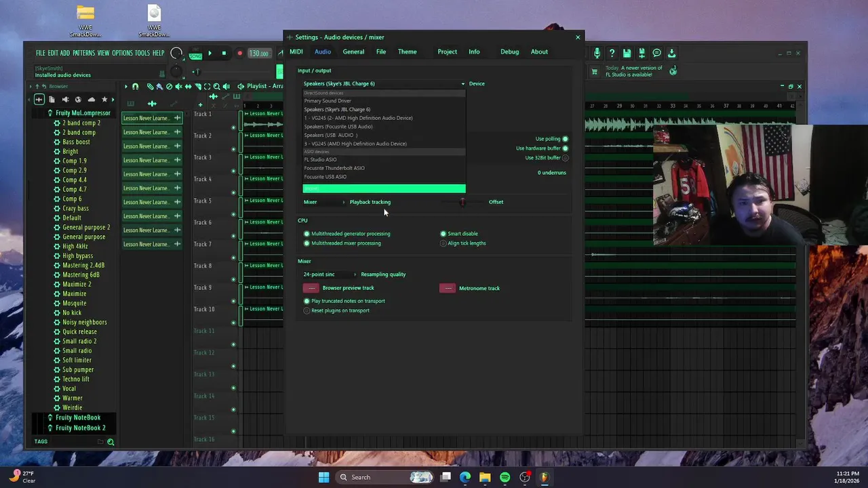Viewport: 868px width, 488px height.
Task: Open the OPTIONS menu
Action: (x=122, y=53)
